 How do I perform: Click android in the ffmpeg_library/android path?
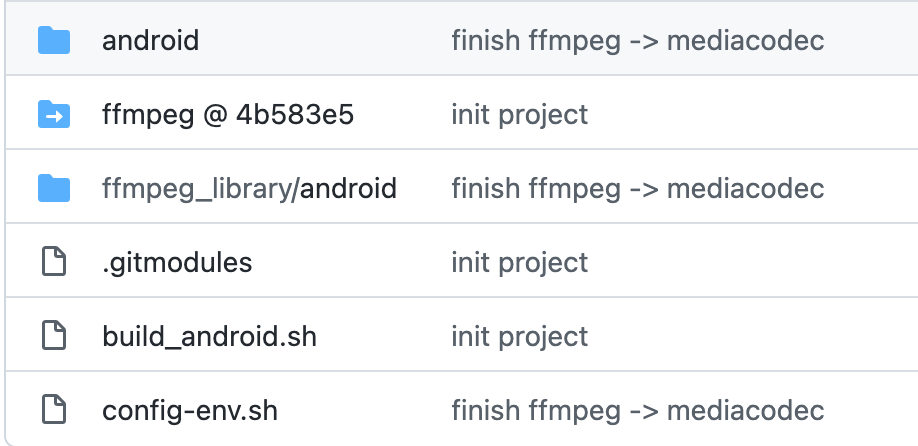click(x=348, y=188)
